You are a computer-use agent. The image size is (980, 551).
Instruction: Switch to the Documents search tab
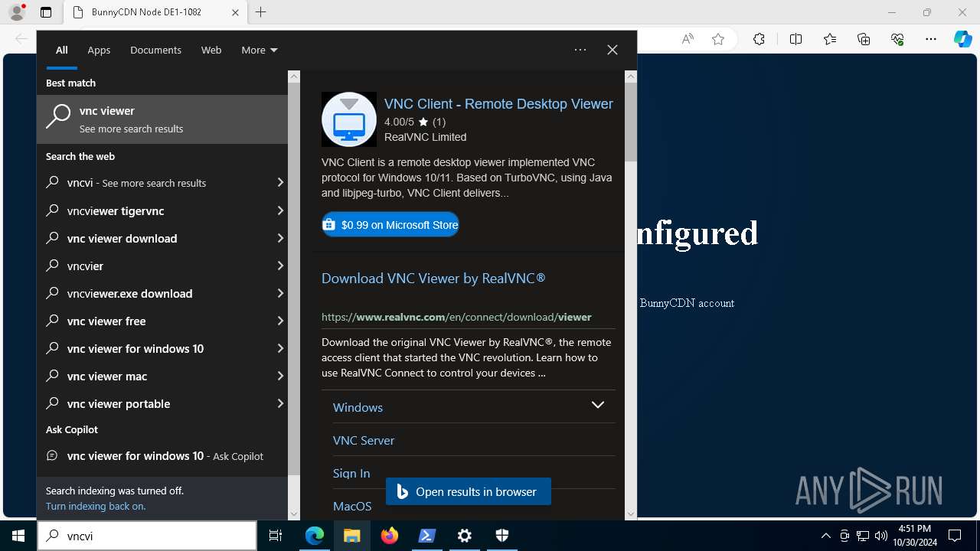coord(155,50)
